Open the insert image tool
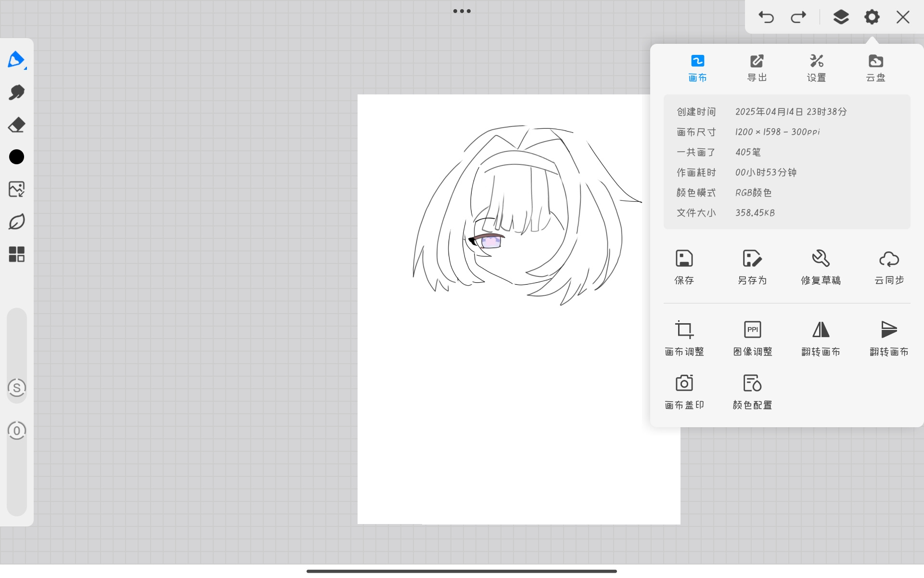924x578 pixels. pos(16,189)
